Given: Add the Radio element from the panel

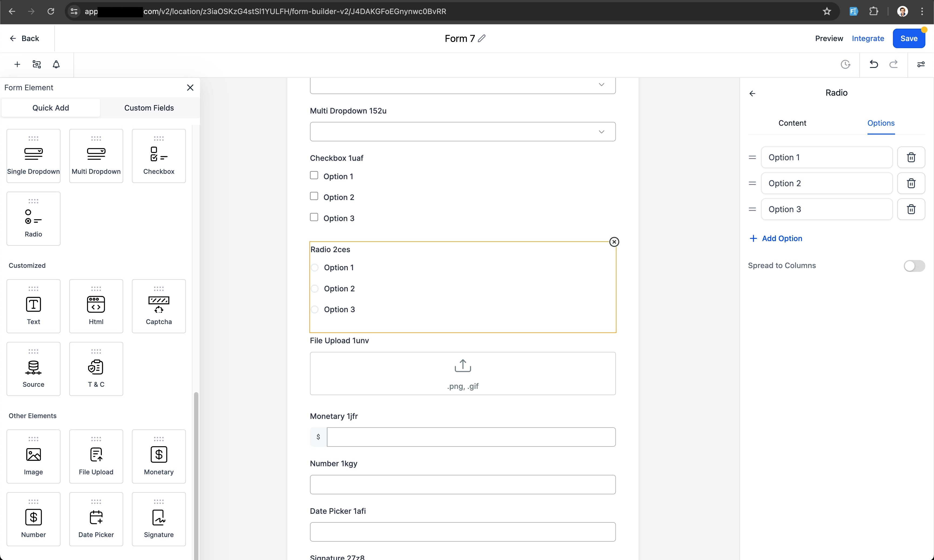Looking at the screenshot, I should [x=33, y=218].
